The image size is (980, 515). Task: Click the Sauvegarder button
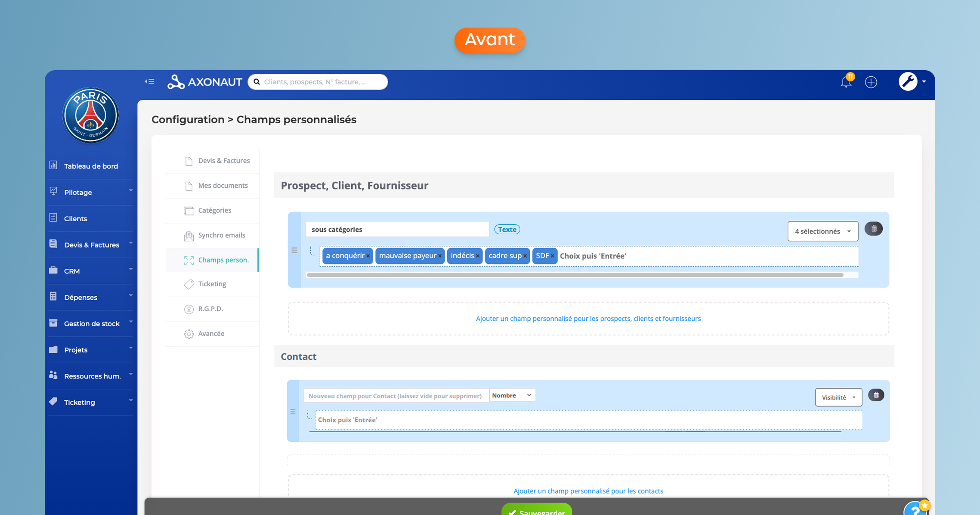coord(536,511)
